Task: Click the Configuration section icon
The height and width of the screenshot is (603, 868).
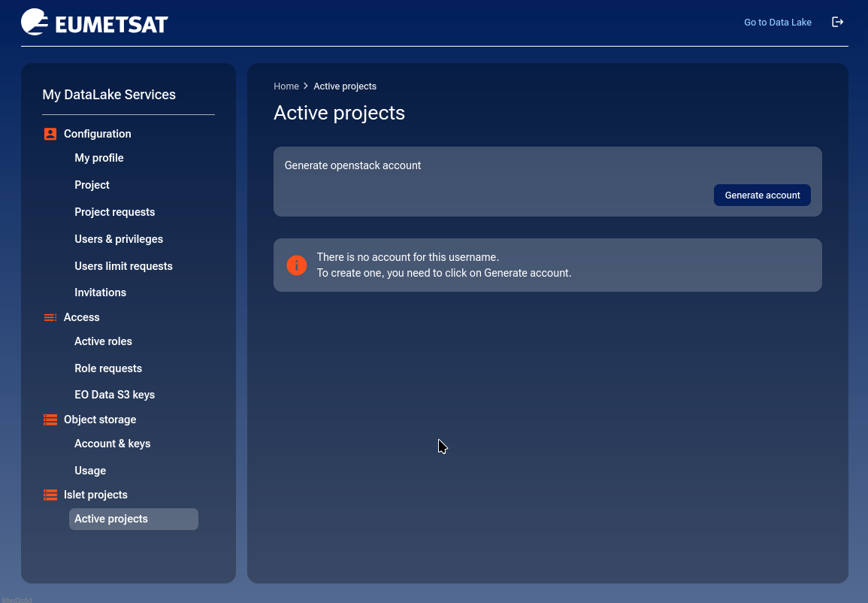Action: (x=50, y=134)
